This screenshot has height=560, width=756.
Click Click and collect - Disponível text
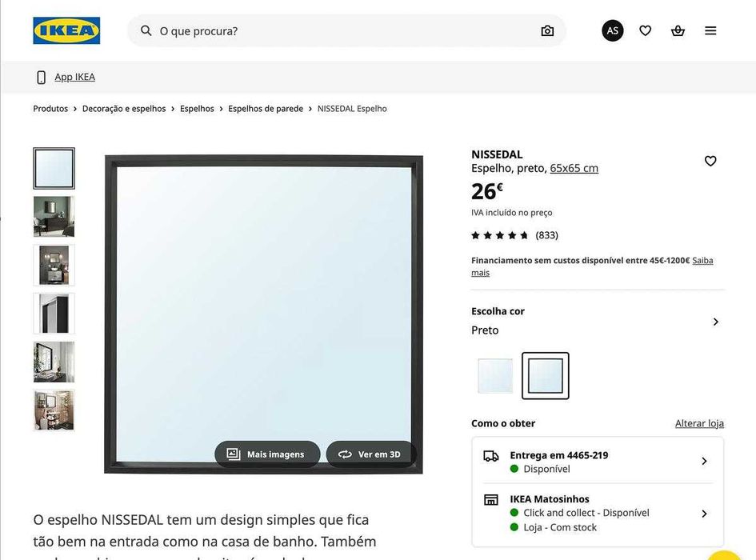(x=586, y=513)
